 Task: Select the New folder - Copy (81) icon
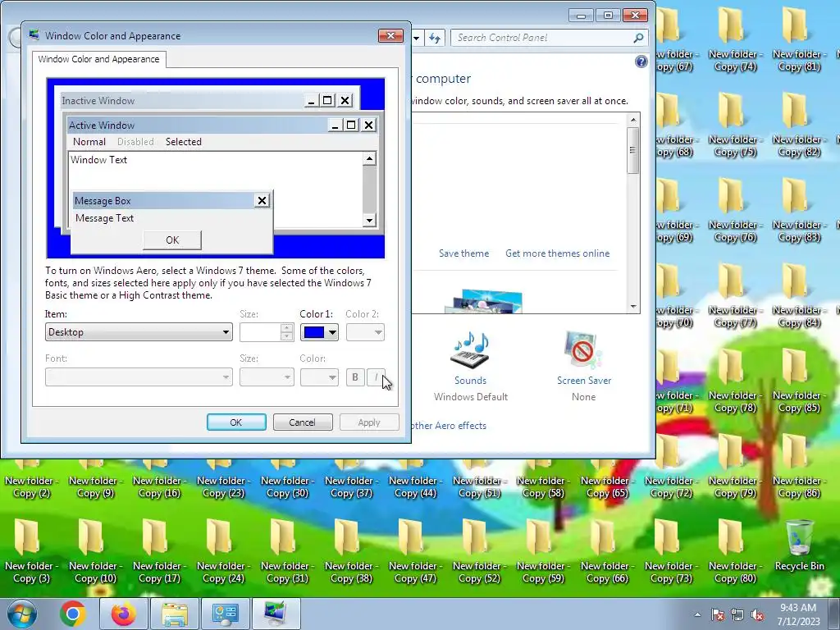click(799, 39)
